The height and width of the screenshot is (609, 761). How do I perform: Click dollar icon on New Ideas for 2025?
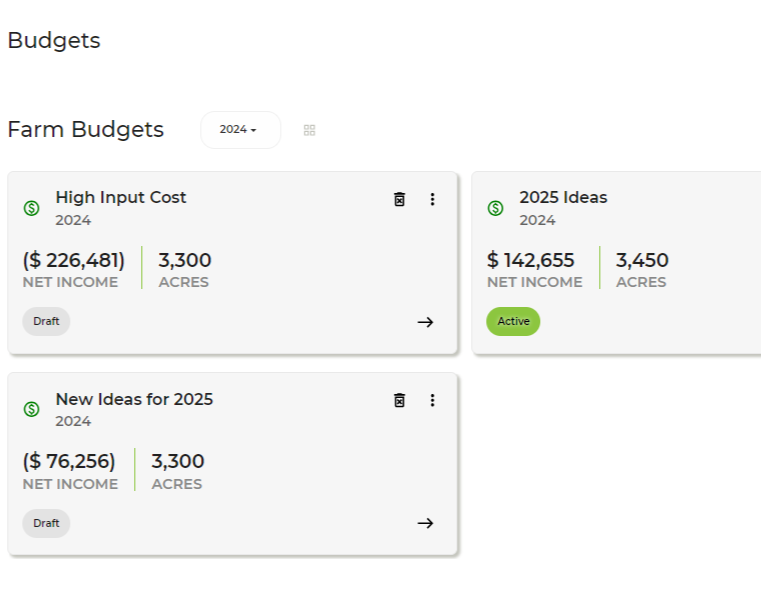click(32, 409)
